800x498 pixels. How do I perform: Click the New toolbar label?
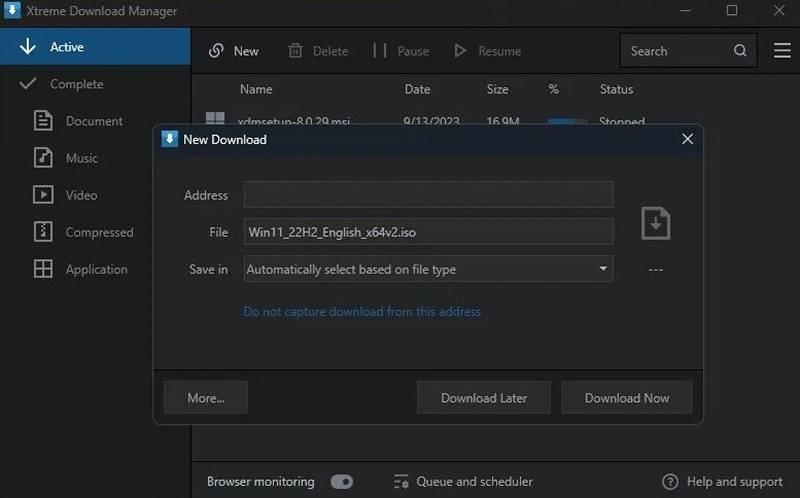pos(246,51)
